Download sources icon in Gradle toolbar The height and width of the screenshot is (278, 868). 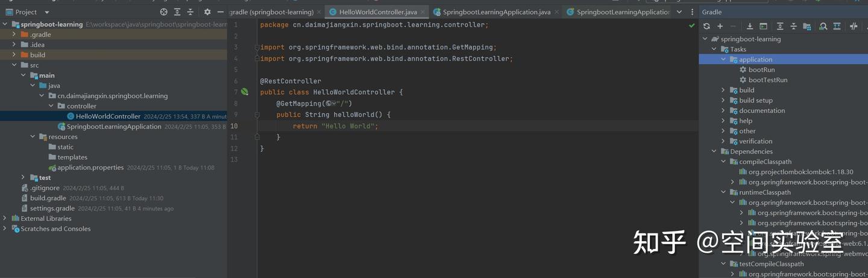click(750, 27)
